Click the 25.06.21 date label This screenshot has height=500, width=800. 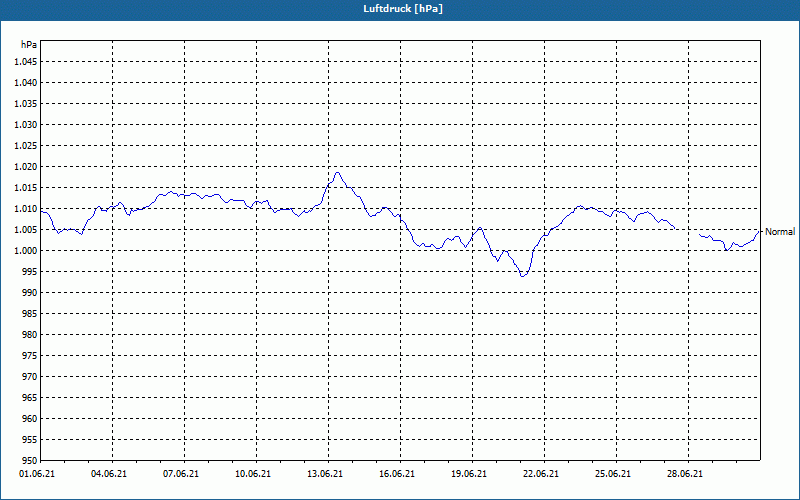click(x=613, y=474)
